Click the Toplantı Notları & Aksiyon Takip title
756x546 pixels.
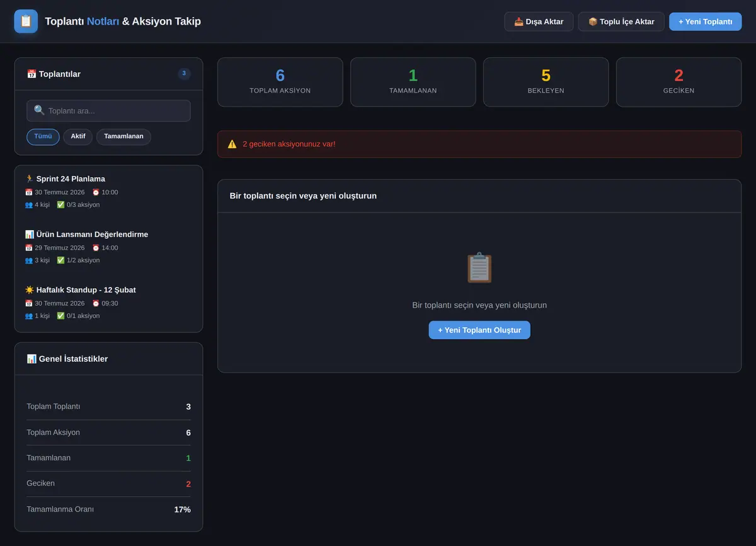pyautogui.click(x=123, y=21)
